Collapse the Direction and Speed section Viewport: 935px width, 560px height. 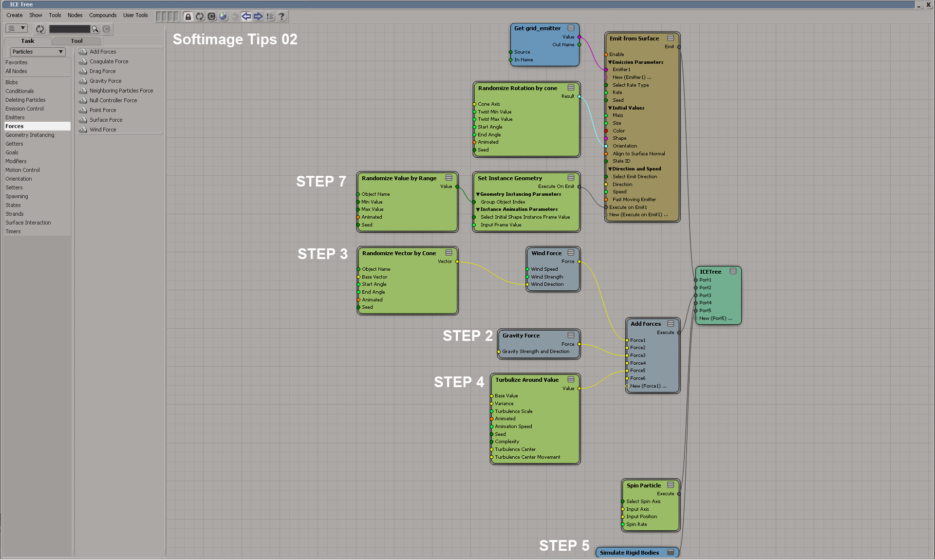[610, 169]
